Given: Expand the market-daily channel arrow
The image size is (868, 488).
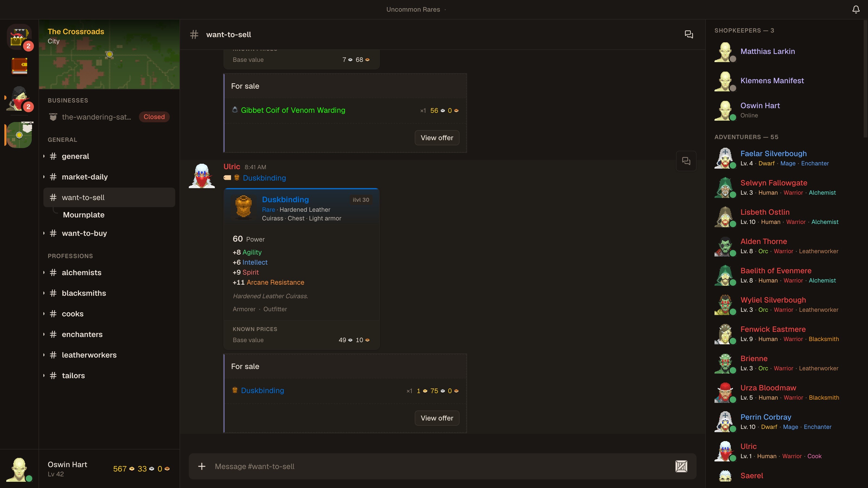Looking at the screenshot, I should tap(44, 177).
